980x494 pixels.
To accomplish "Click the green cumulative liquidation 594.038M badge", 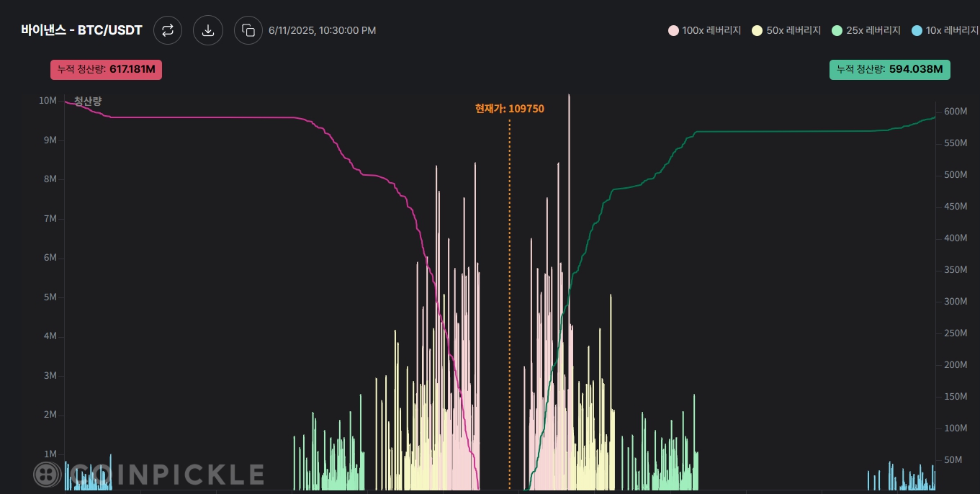I will [890, 69].
